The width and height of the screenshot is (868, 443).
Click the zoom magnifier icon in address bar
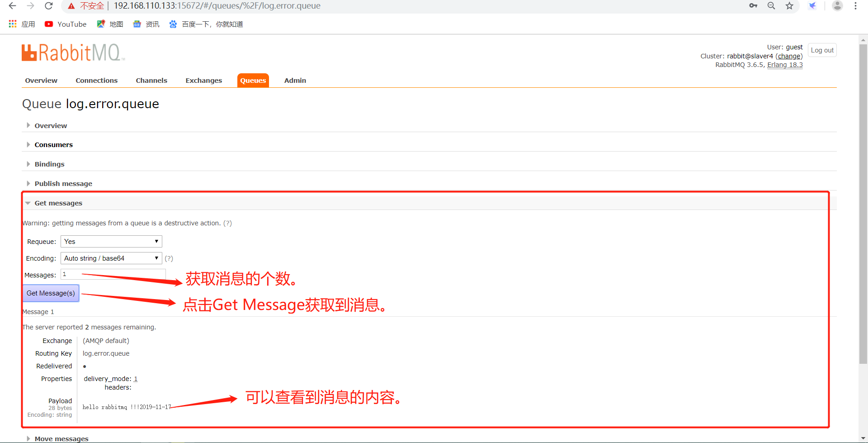click(x=771, y=6)
